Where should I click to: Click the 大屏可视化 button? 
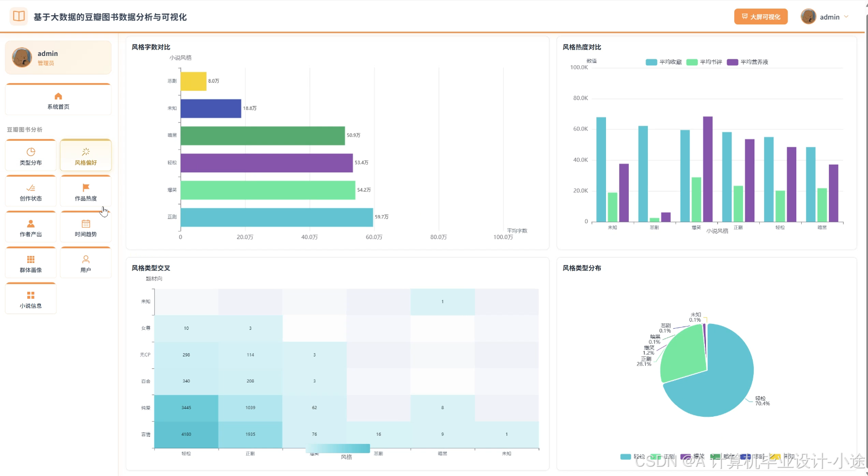point(761,17)
